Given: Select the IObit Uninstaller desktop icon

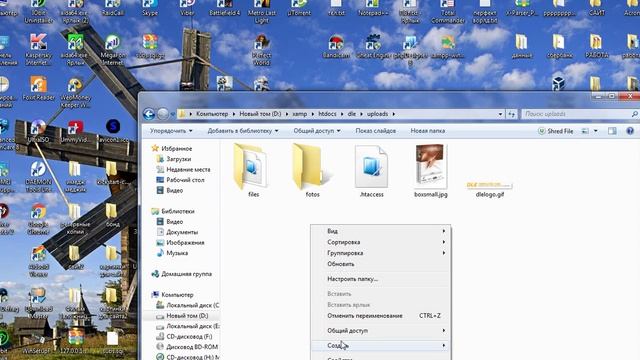Looking at the screenshot, I should [38, 11].
